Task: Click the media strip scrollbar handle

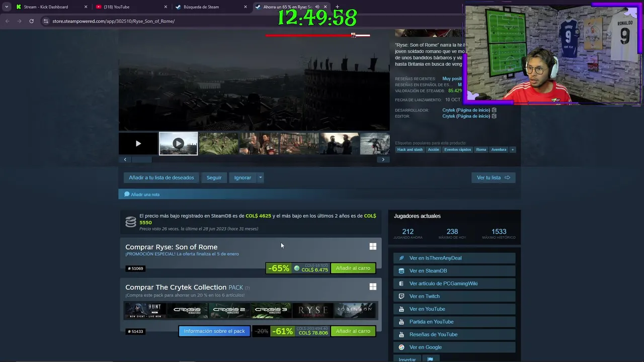Action: tap(142, 159)
